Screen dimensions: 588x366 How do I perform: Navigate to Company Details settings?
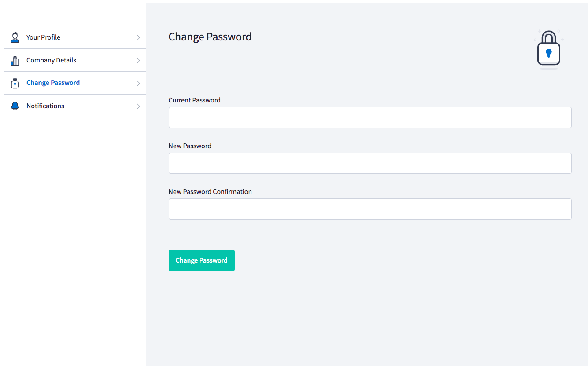[x=51, y=60]
